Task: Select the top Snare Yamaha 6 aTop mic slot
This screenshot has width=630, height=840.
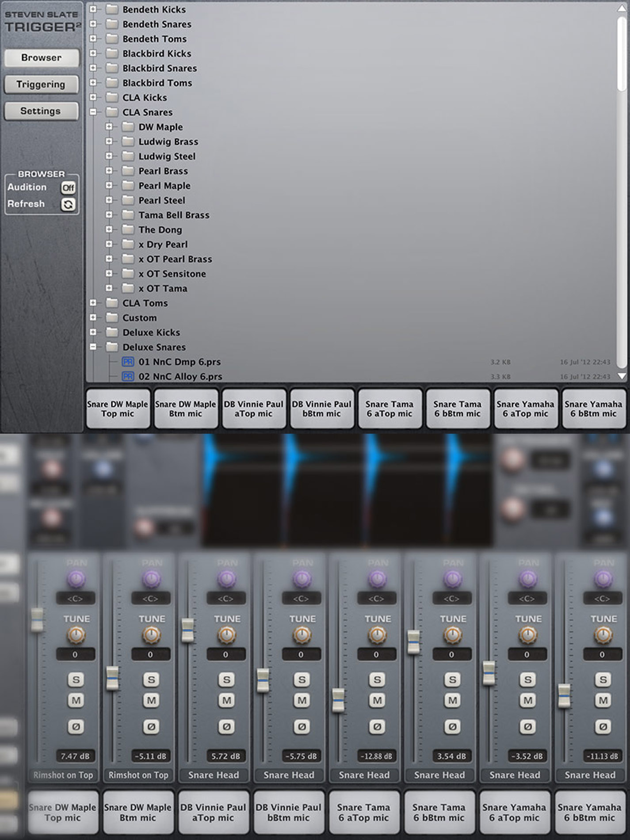Action: [526, 409]
